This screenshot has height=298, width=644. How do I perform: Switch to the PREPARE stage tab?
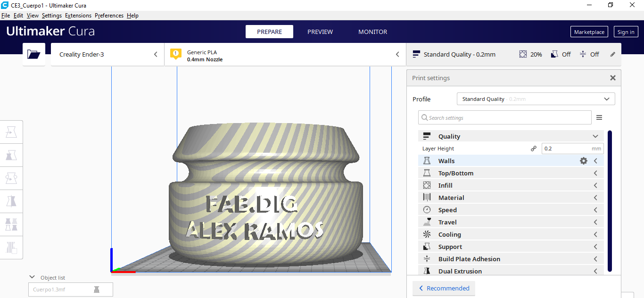coord(269,32)
